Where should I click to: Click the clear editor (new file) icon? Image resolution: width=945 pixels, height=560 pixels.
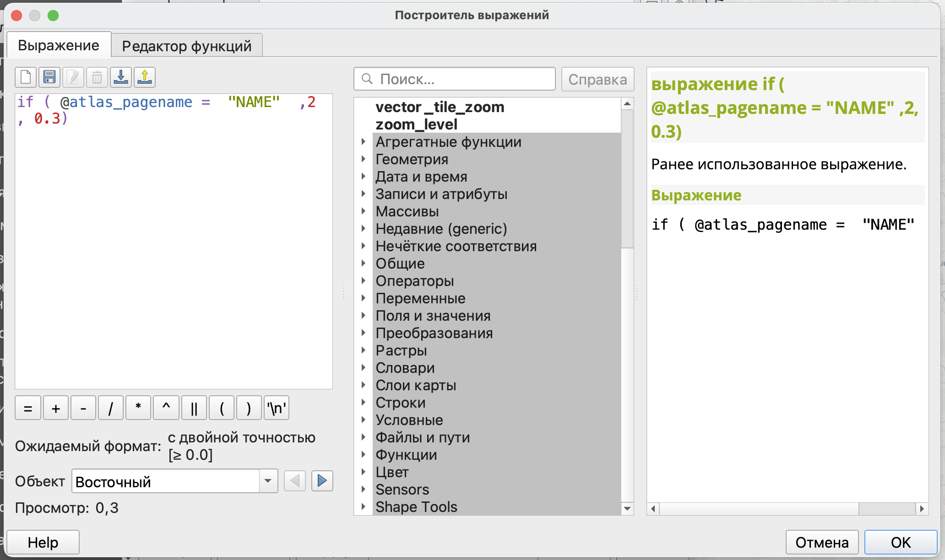26,77
